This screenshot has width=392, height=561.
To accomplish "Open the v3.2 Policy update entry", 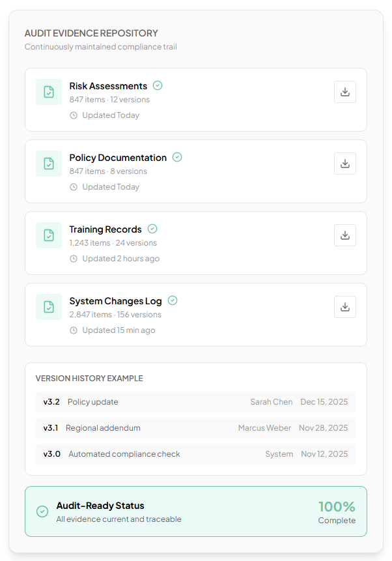I will 195,402.
